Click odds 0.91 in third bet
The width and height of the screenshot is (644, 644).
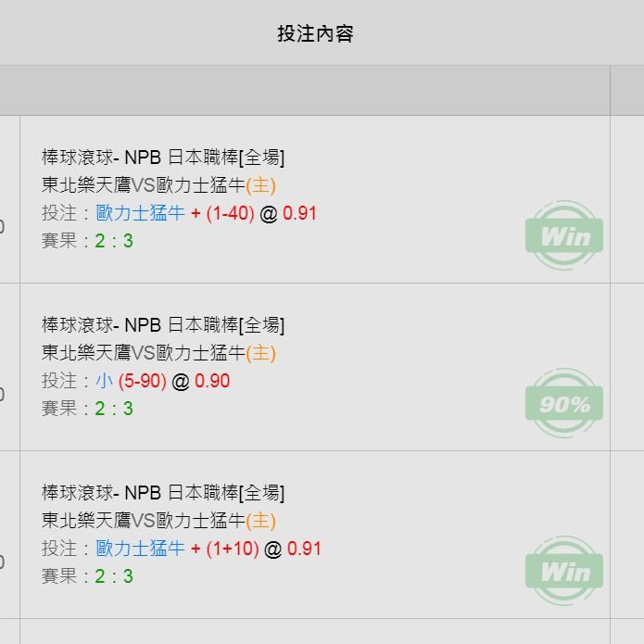(x=304, y=549)
